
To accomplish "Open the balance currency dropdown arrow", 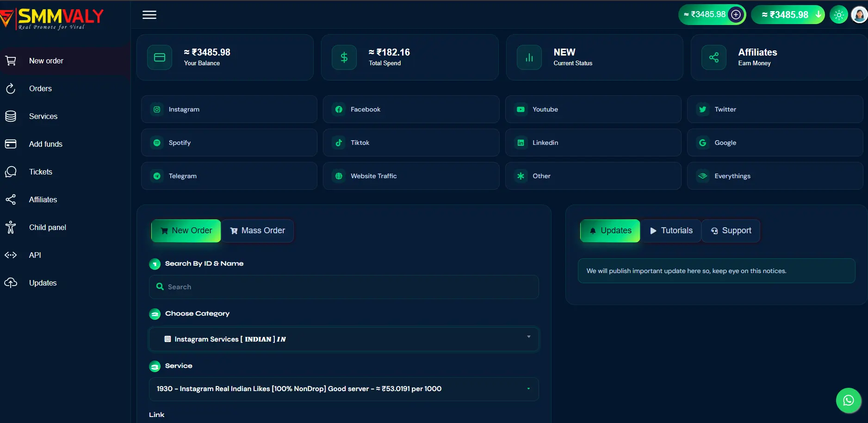I will coord(818,15).
